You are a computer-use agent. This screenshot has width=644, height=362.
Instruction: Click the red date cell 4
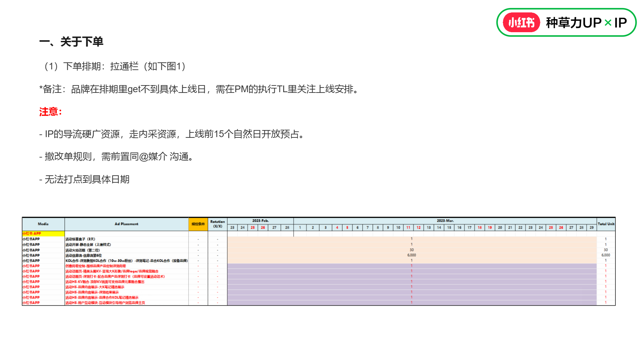click(x=337, y=228)
